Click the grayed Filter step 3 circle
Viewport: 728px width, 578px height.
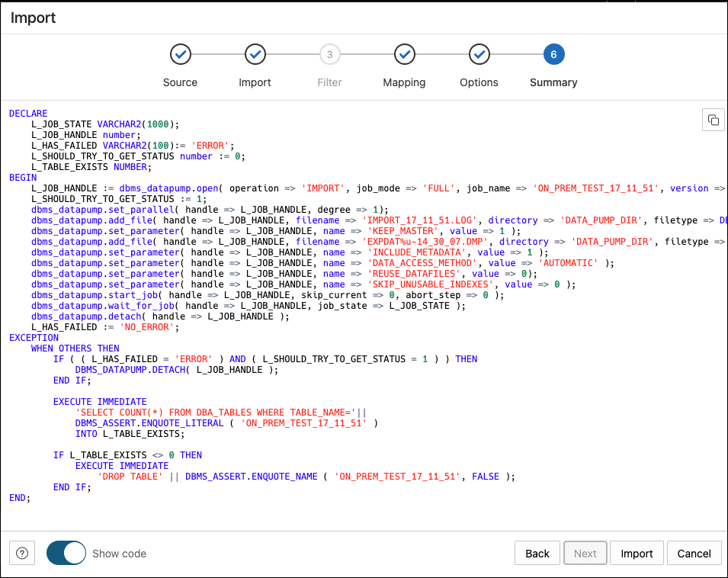[x=329, y=54]
